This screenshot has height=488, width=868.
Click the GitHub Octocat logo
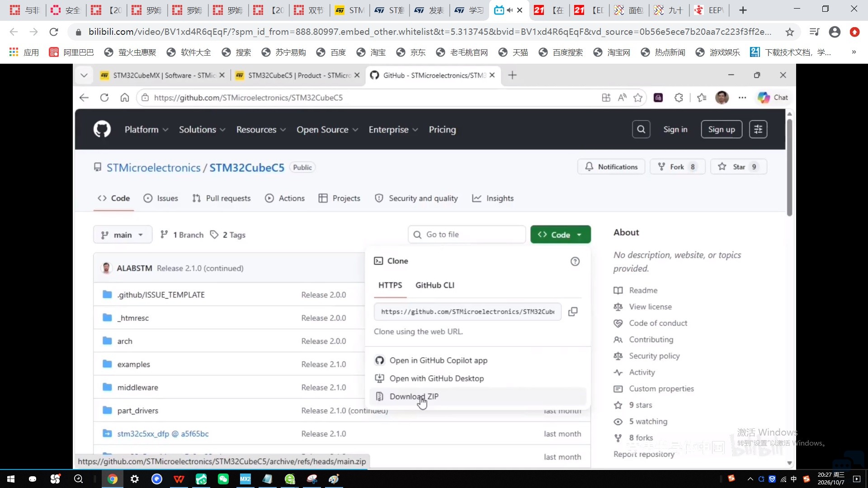[102, 129]
